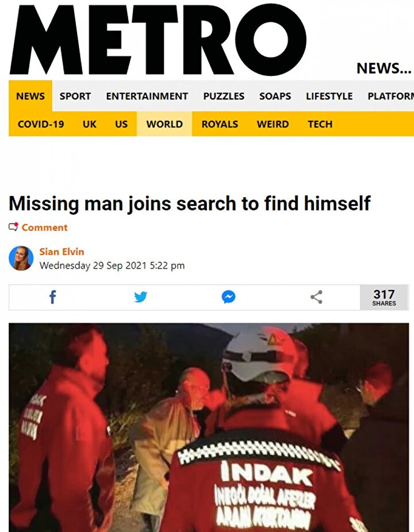The width and height of the screenshot is (414, 532).
Task: Click the comment speech bubble icon
Action: tap(13, 227)
